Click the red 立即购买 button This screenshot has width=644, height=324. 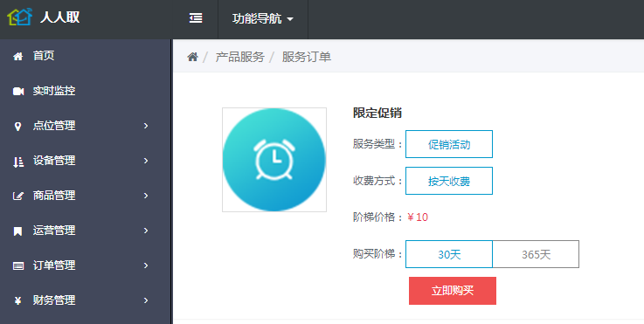(453, 291)
